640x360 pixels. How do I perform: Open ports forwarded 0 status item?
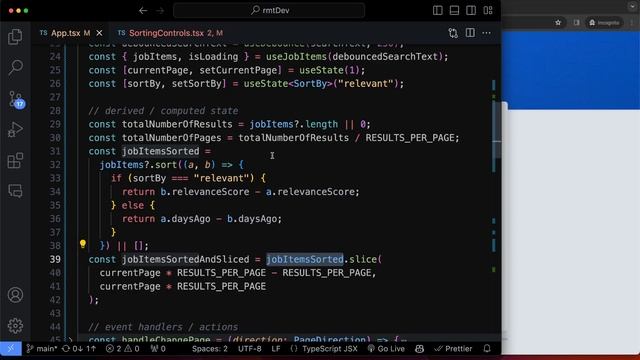(158, 349)
